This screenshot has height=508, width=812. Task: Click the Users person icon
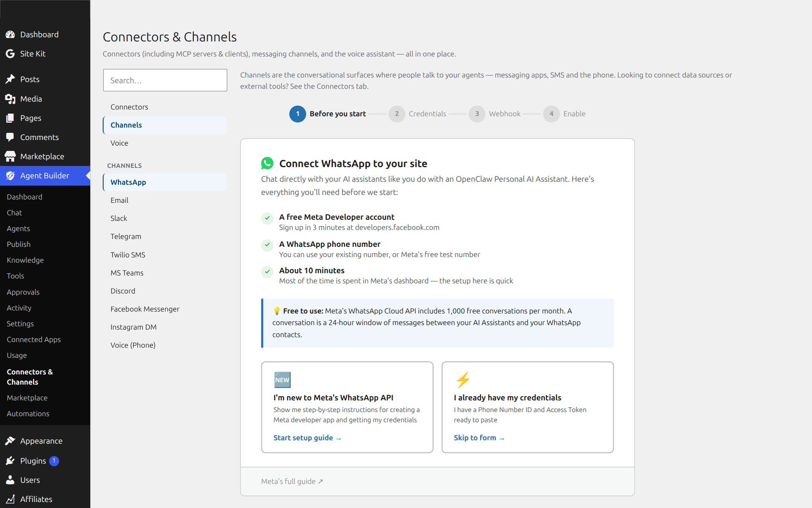(x=10, y=480)
